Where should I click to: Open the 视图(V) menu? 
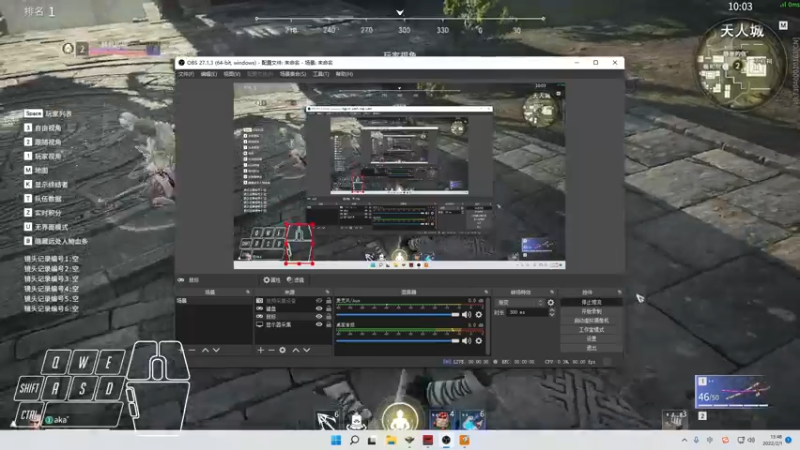point(232,74)
